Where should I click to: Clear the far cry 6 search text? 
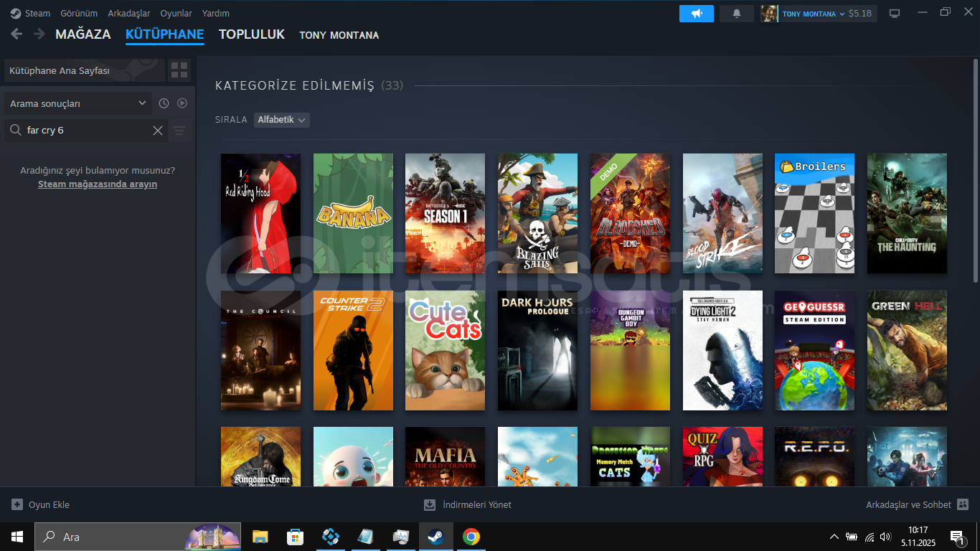(x=158, y=131)
